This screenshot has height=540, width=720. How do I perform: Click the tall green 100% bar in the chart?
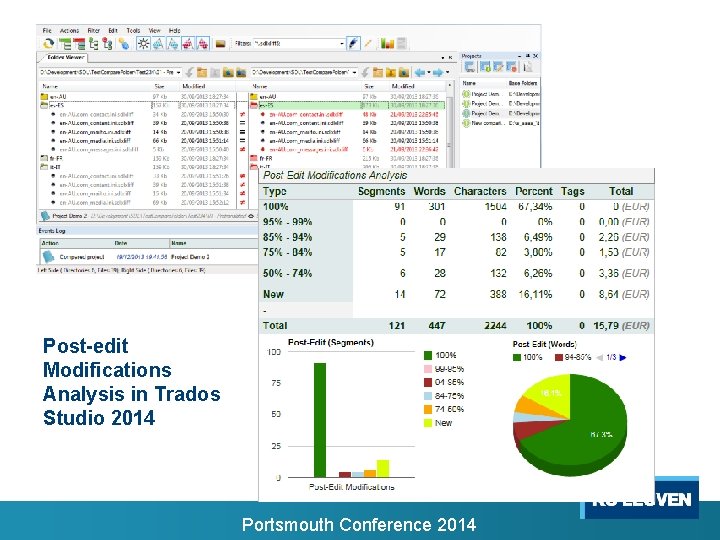(x=320, y=420)
